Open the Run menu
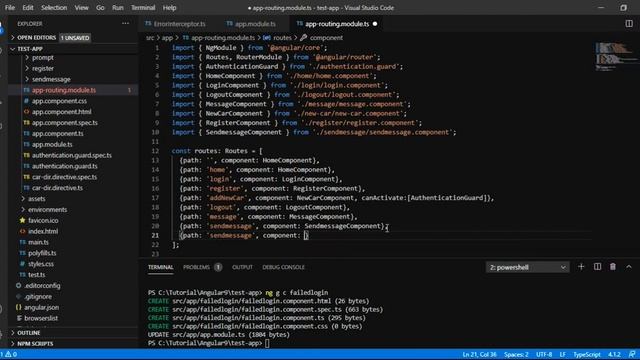Screen dimensions: 640x360 [118, 8]
